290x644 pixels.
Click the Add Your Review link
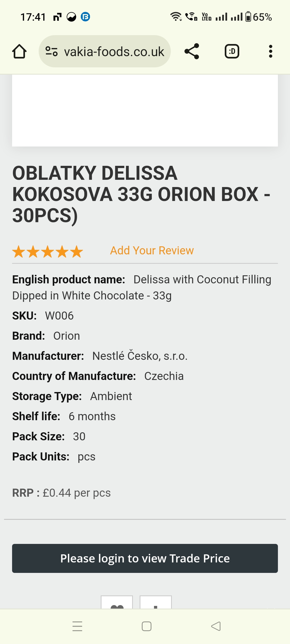pyautogui.click(x=152, y=250)
